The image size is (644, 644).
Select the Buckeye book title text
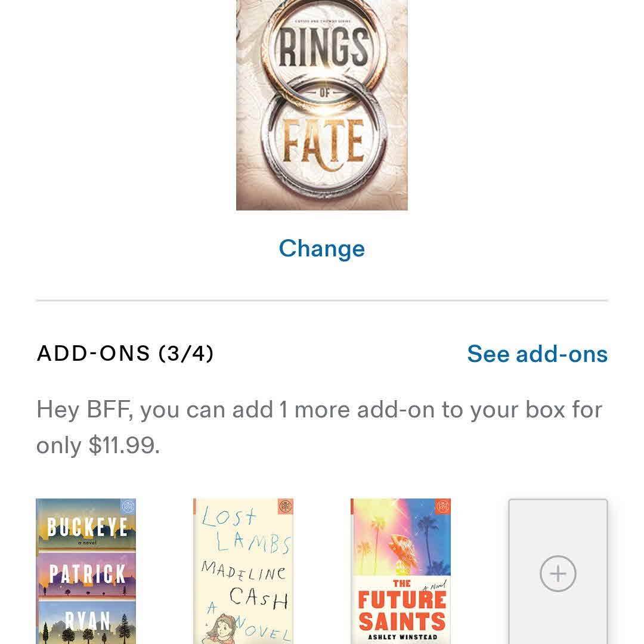coord(86,527)
